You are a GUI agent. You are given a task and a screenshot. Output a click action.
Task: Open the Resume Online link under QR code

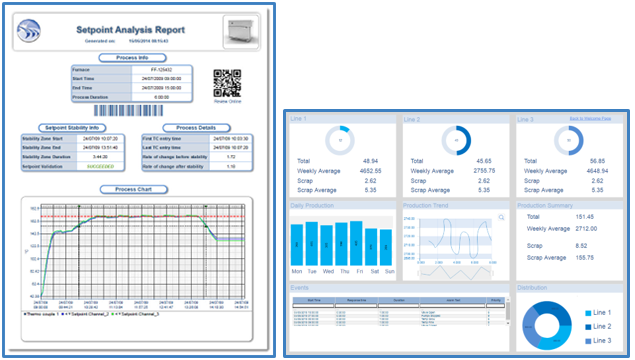[x=228, y=101]
